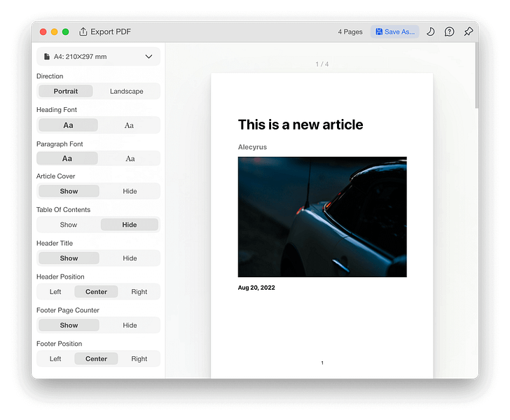Set Header Position to Left

(x=55, y=292)
